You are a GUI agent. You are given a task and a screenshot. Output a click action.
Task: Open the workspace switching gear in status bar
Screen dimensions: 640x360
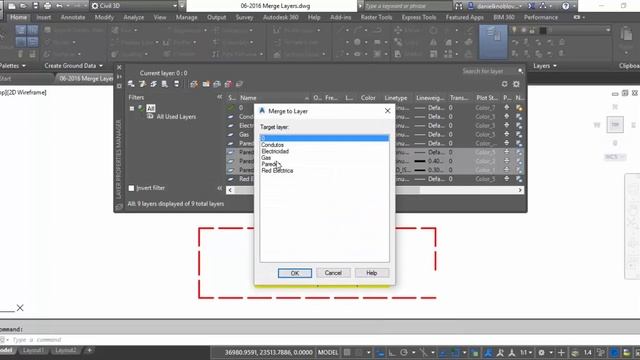(x=542, y=353)
